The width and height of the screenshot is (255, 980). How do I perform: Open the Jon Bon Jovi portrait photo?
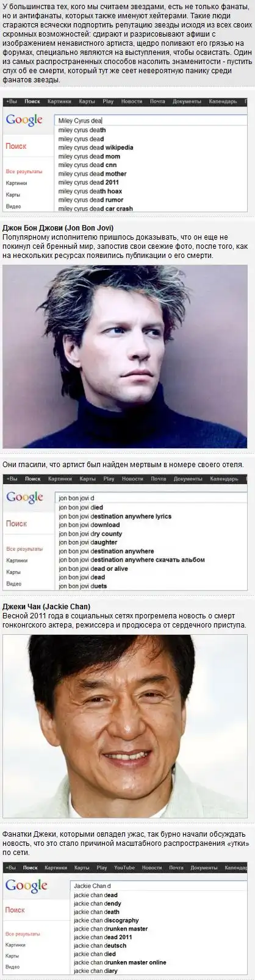point(124,356)
